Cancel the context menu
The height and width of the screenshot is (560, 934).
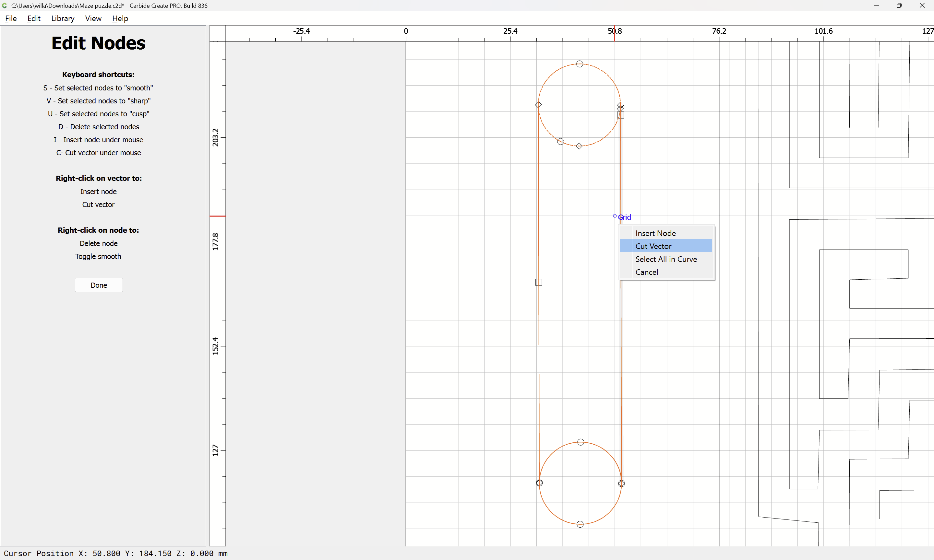click(x=646, y=272)
